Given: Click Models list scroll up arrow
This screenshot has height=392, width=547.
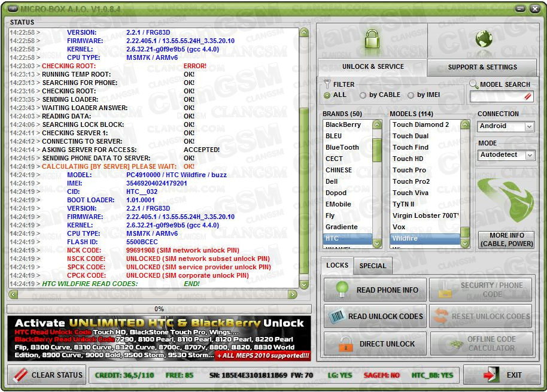Looking at the screenshot, I should coord(465,124).
